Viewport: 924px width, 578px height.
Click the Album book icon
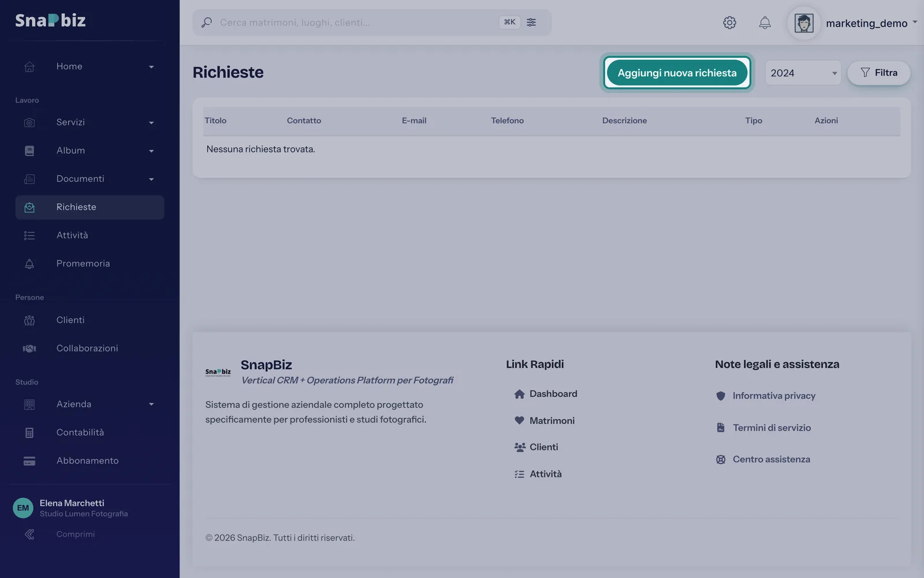29,151
